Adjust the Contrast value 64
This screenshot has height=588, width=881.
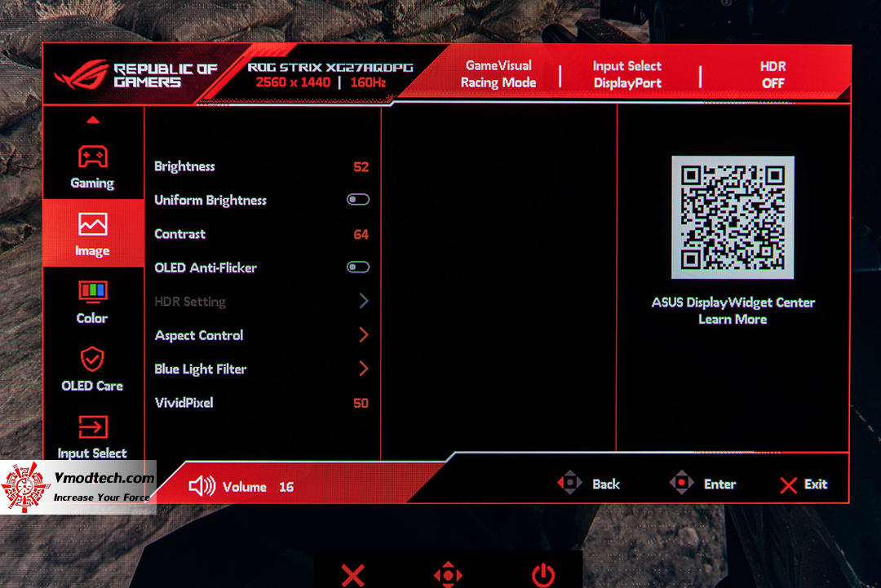click(361, 234)
